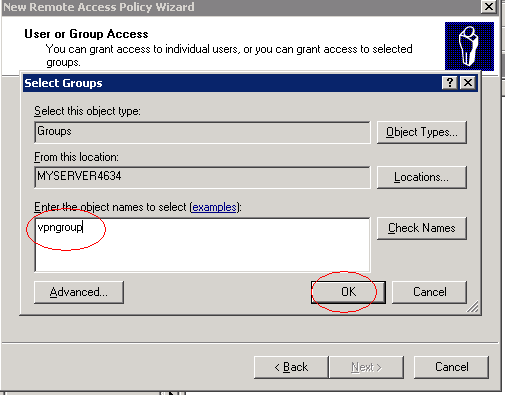Click the dialog resize grip corner
505x395 pixels.
point(473,307)
